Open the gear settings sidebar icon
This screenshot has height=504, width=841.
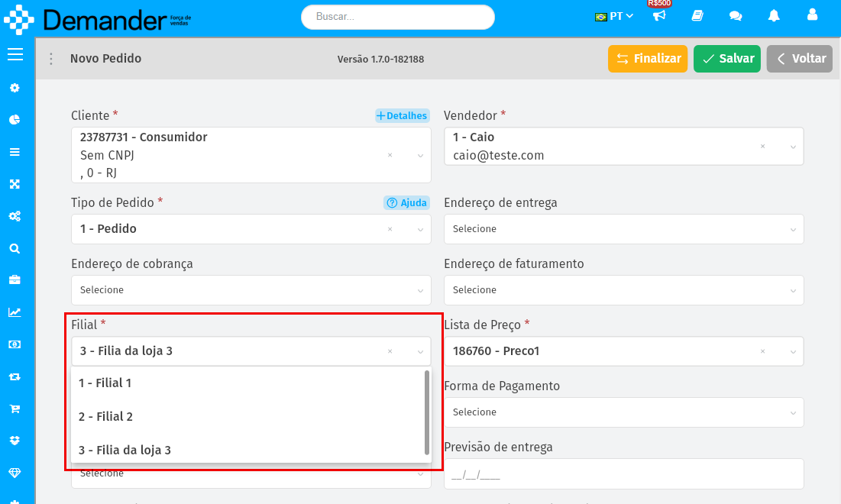(x=15, y=87)
